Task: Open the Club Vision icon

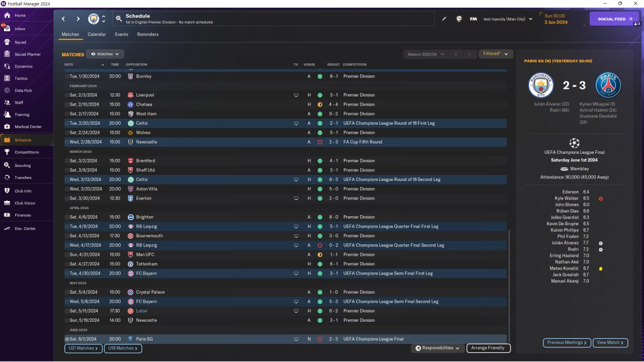Action: coord(7,203)
